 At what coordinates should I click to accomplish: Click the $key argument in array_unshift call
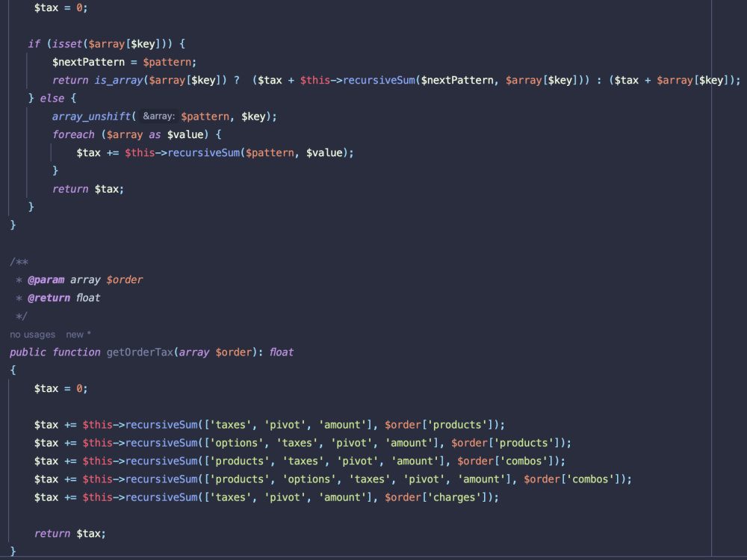coord(253,116)
